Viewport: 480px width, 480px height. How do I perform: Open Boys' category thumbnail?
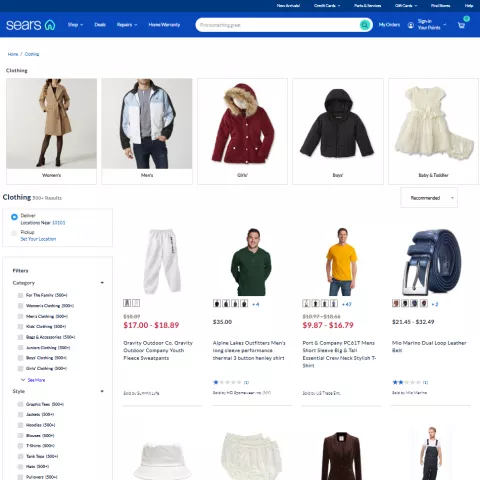point(338,131)
